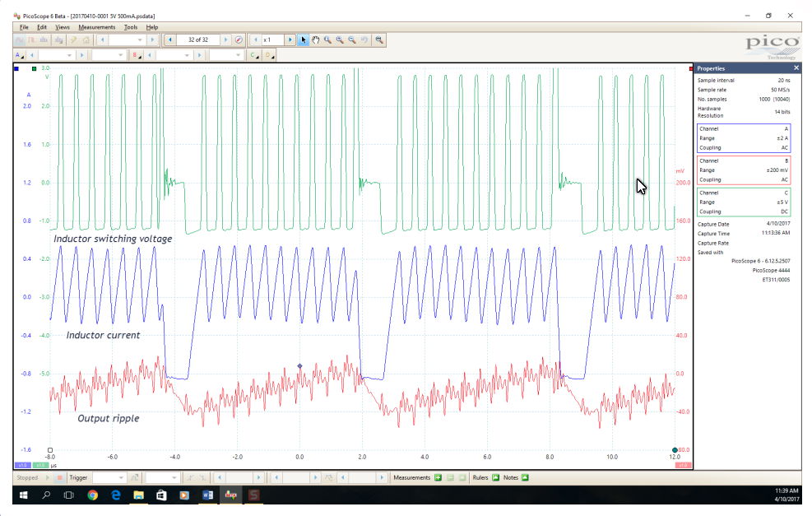Screen dimensions: 812x516
Task: Click the auto setup wand icon
Action: click(x=73, y=40)
